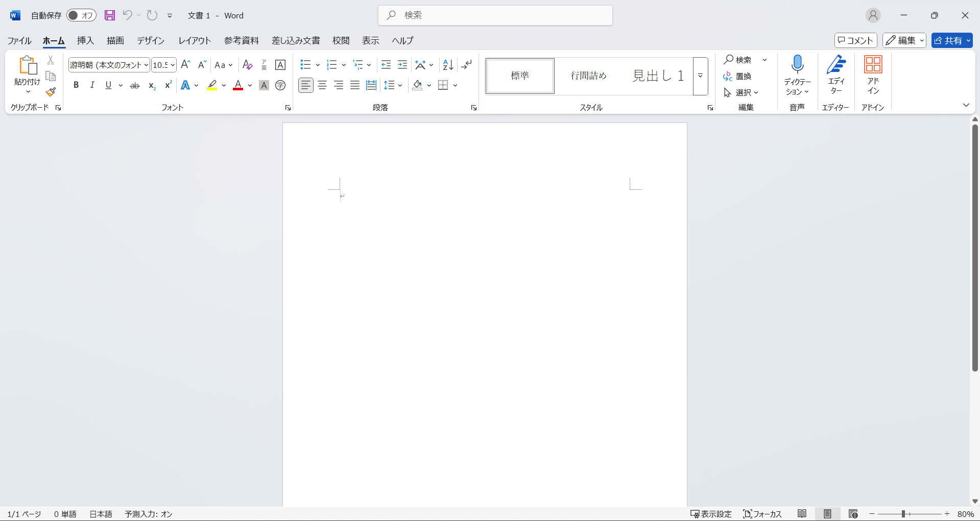Open line spacing dropdown
Image resolution: width=980 pixels, height=521 pixels.
coord(393,85)
